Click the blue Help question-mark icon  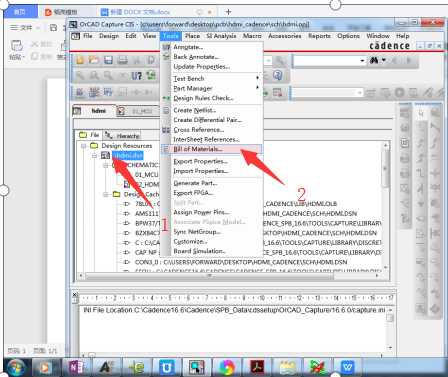click(278, 75)
